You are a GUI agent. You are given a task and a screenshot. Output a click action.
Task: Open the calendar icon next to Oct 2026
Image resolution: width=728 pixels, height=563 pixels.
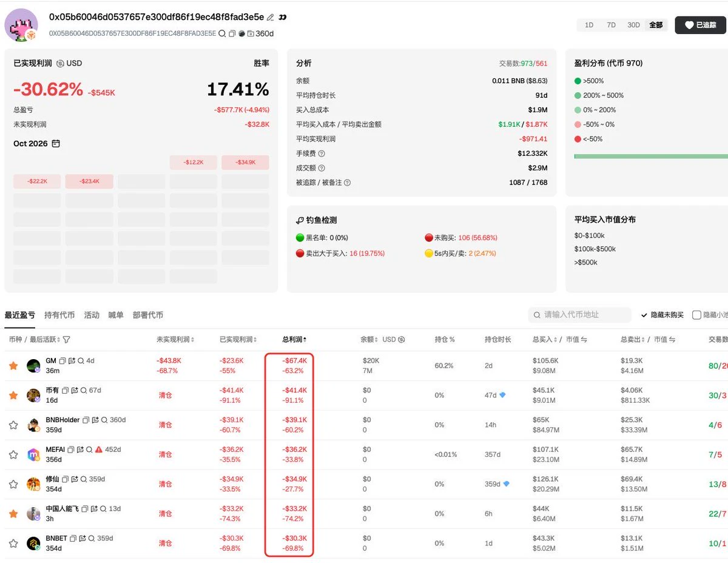pos(56,144)
